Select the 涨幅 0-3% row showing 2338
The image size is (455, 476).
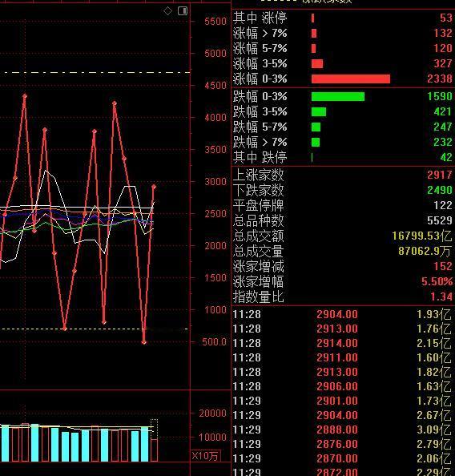(x=343, y=79)
